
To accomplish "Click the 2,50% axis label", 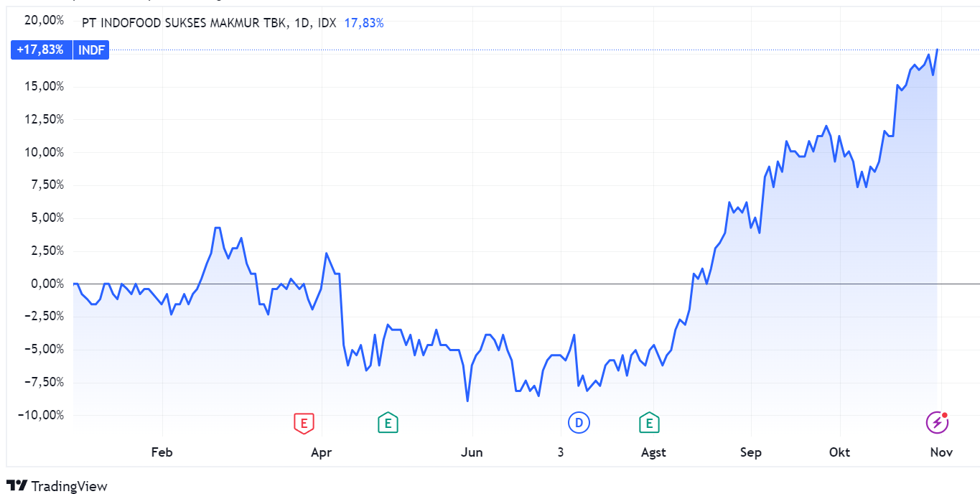I will click(x=47, y=251).
